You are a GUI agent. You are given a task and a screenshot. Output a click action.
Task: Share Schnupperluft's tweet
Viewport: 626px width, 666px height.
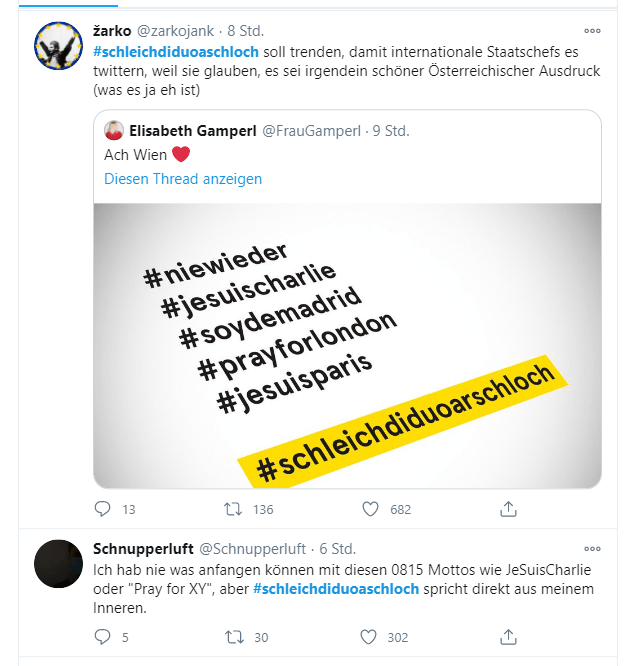point(508,636)
